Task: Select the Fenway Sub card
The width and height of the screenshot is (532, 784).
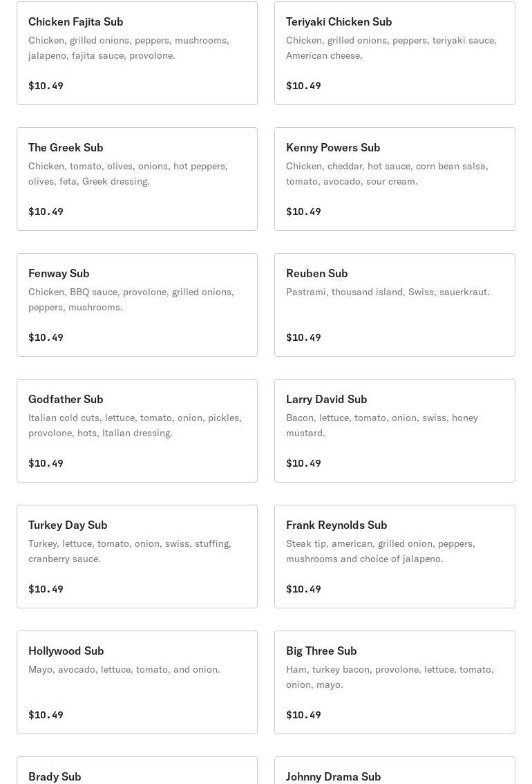Action: click(x=137, y=305)
